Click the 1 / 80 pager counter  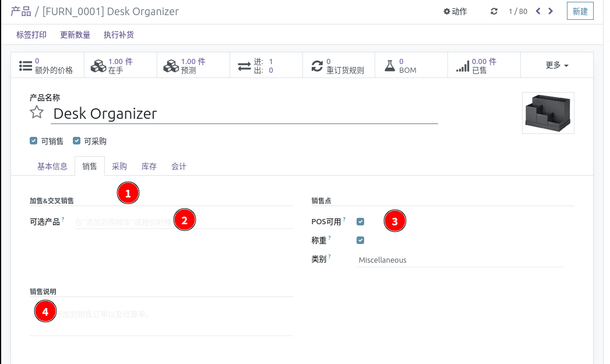[518, 11]
